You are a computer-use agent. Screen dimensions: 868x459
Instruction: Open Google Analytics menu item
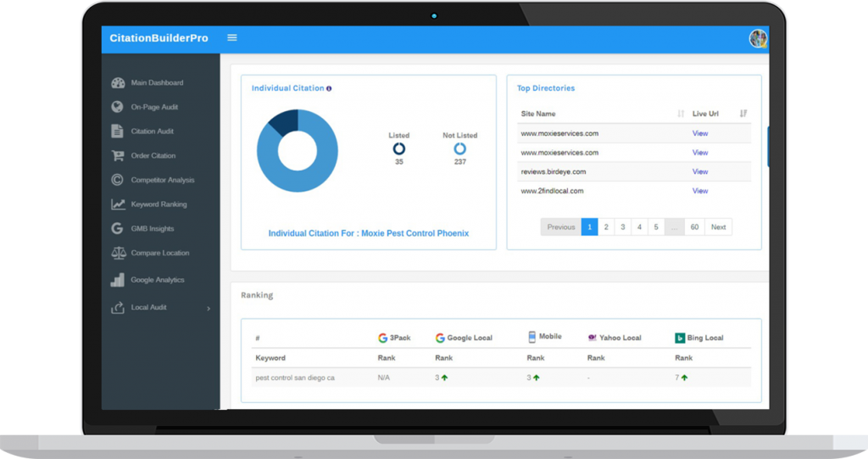(157, 280)
